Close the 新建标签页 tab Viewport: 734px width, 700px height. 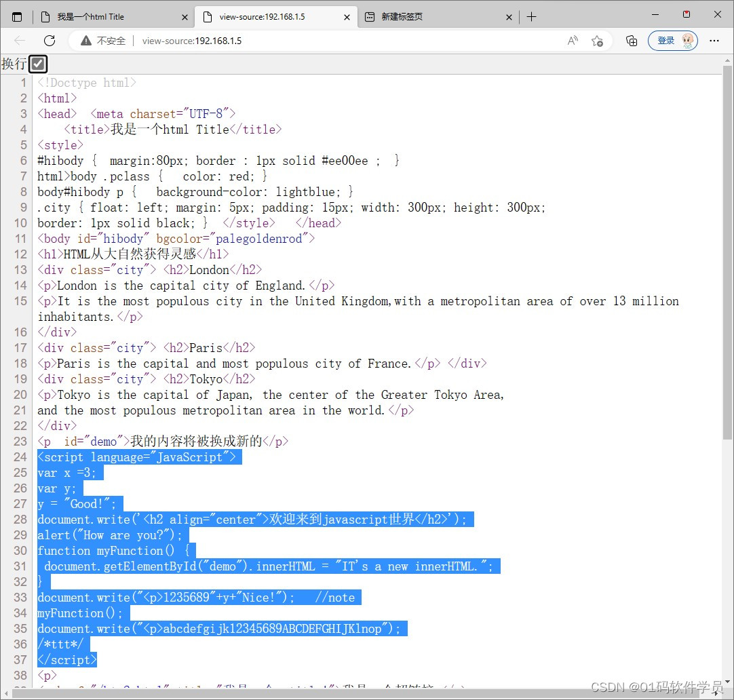pyautogui.click(x=509, y=18)
